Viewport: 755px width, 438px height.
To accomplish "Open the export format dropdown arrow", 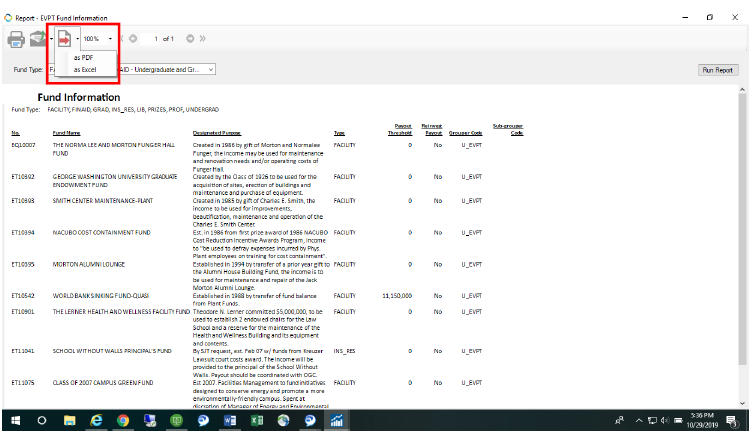I will (77, 39).
